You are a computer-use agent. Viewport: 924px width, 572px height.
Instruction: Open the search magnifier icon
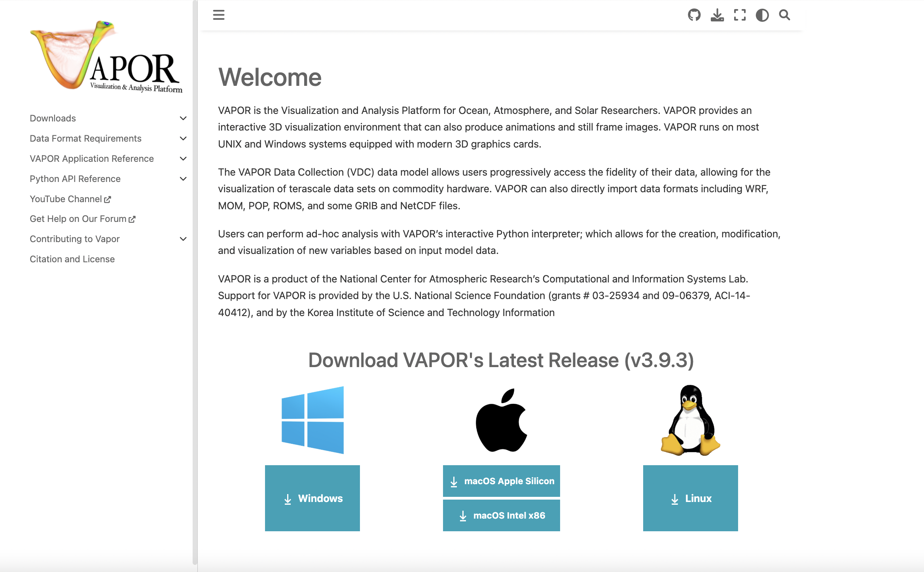click(785, 15)
